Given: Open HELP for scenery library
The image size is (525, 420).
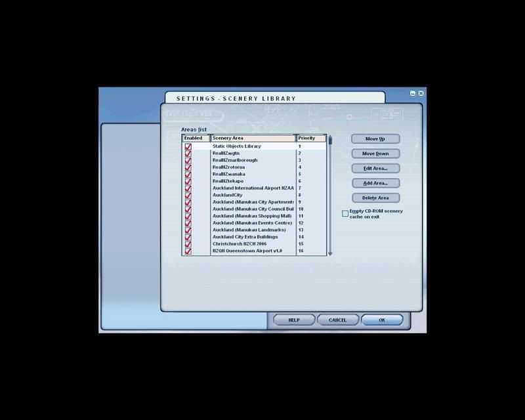Looking at the screenshot, I should point(293,320).
